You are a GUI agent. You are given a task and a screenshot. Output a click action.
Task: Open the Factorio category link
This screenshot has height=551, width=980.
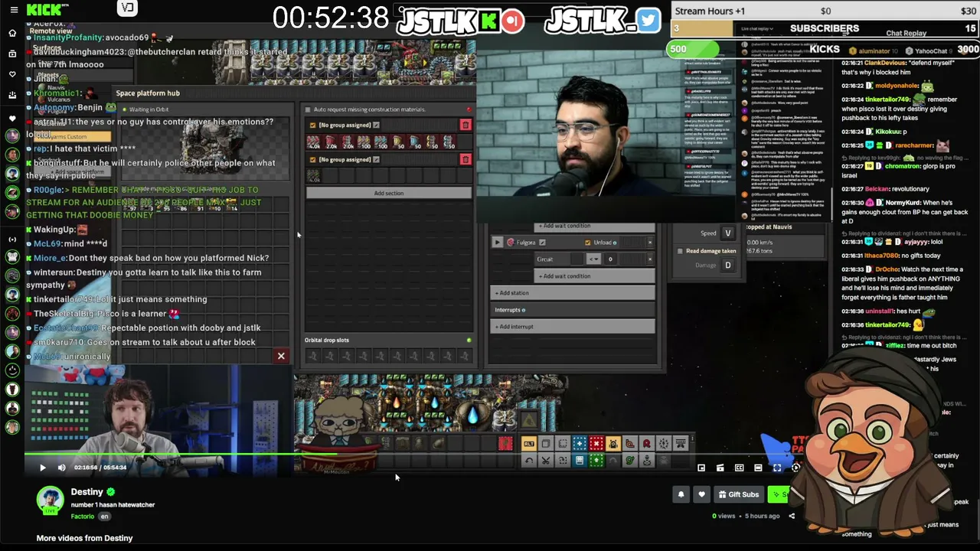coord(83,517)
